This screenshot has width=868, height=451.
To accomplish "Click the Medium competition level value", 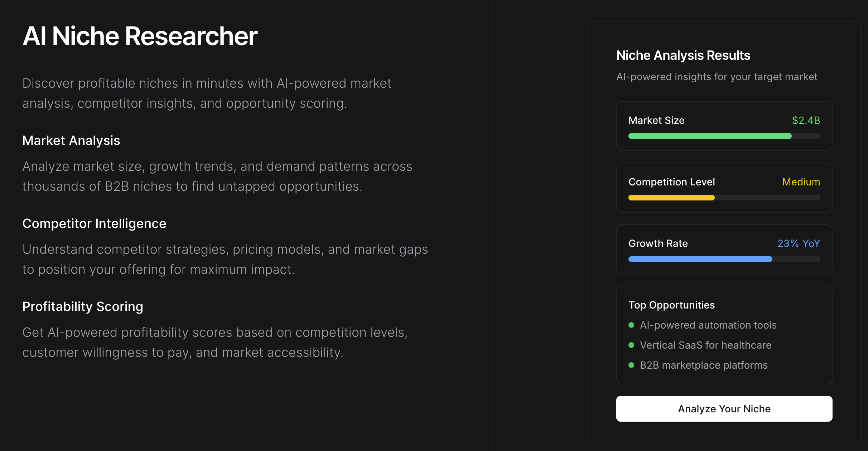I will pos(801,182).
